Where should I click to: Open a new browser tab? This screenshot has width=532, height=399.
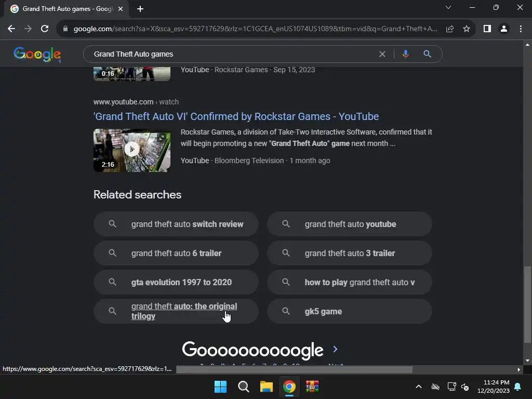(x=140, y=9)
